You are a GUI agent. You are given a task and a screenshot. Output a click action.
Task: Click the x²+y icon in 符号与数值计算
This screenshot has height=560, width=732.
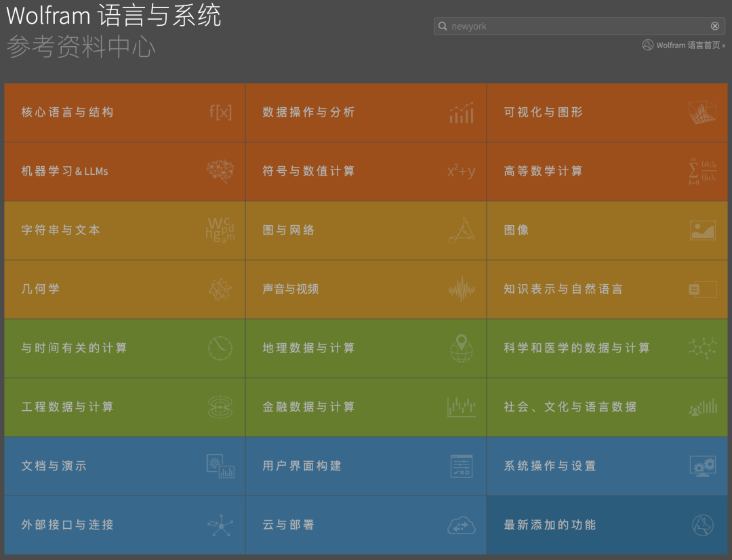(x=462, y=171)
